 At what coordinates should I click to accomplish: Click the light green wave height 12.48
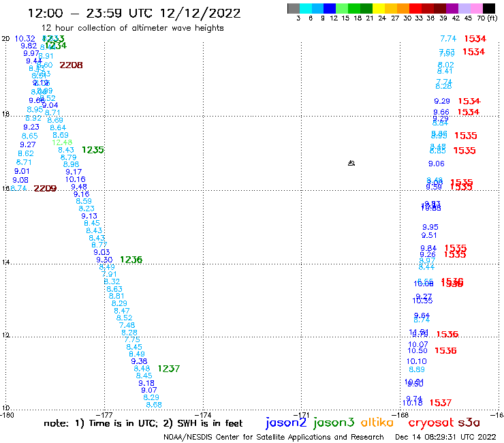click(x=62, y=142)
